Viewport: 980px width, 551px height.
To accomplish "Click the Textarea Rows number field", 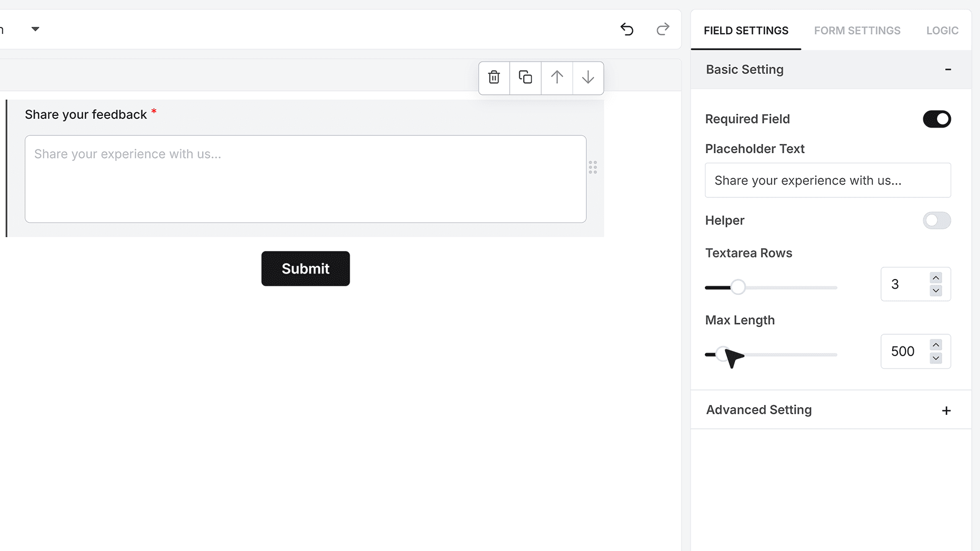I will pyautogui.click(x=915, y=284).
